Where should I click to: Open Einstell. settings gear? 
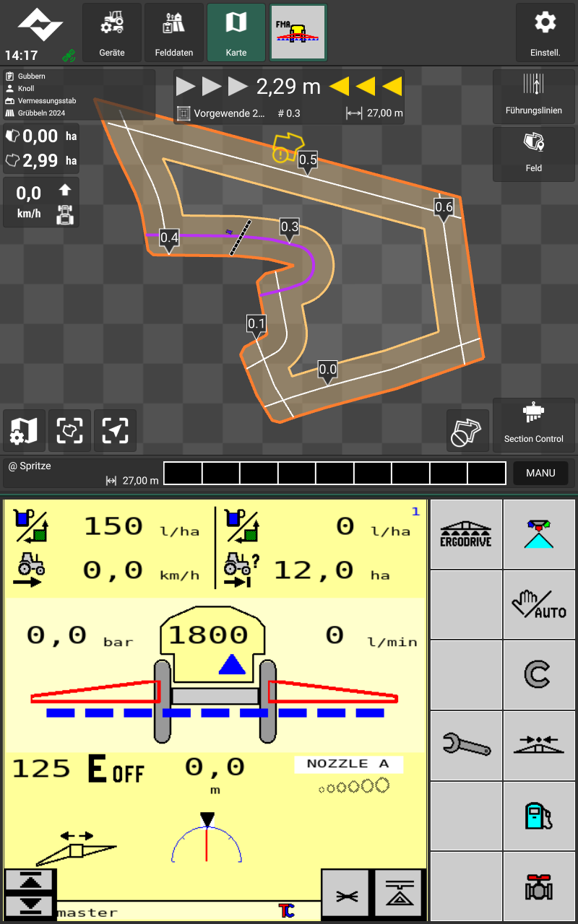(545, 32)
